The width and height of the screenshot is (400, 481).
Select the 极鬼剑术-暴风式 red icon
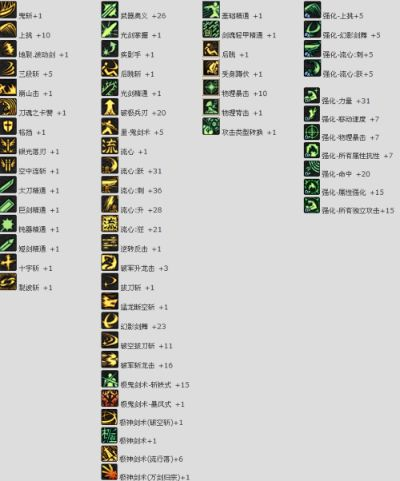pos(110,398)
